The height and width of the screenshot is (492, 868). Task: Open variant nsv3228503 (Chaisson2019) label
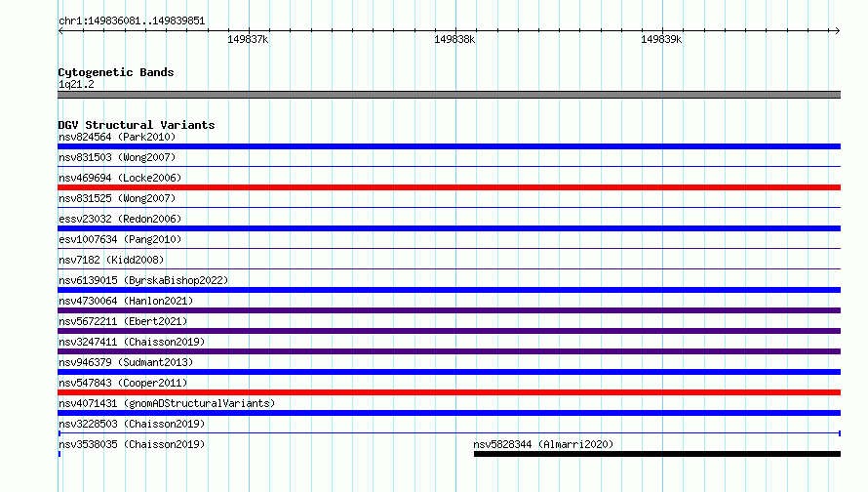point(132,424)
